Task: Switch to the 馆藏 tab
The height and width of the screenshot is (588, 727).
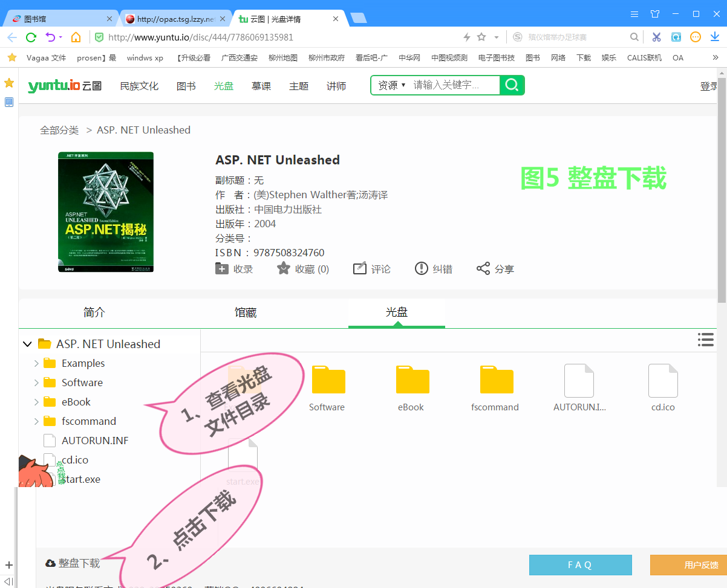Action: tap(245, 312)
